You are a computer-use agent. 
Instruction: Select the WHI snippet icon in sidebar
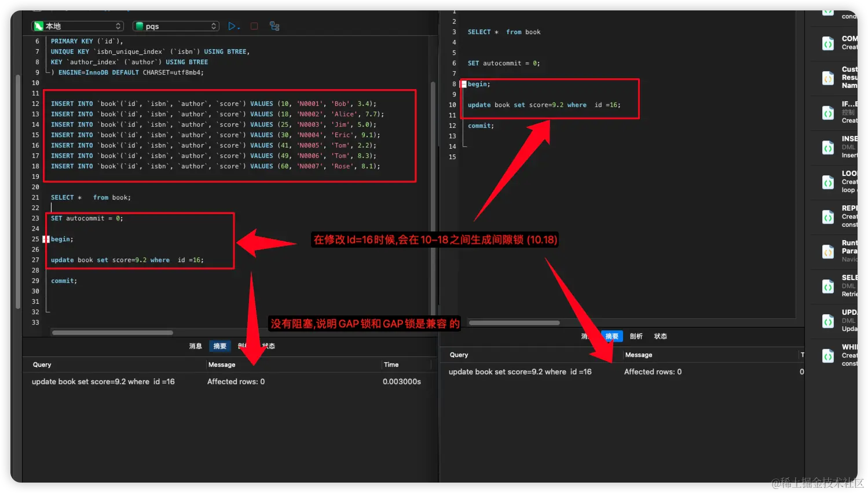[828, 356]
